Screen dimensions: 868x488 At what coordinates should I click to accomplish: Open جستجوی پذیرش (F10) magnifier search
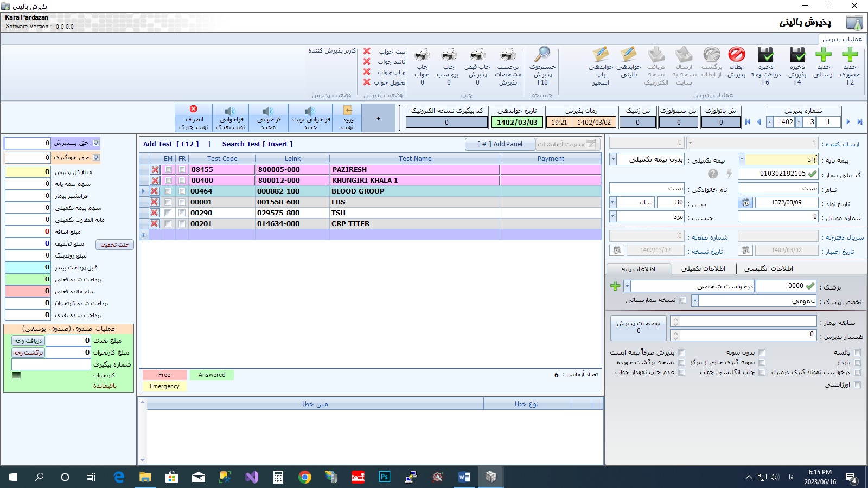(542, 55)
